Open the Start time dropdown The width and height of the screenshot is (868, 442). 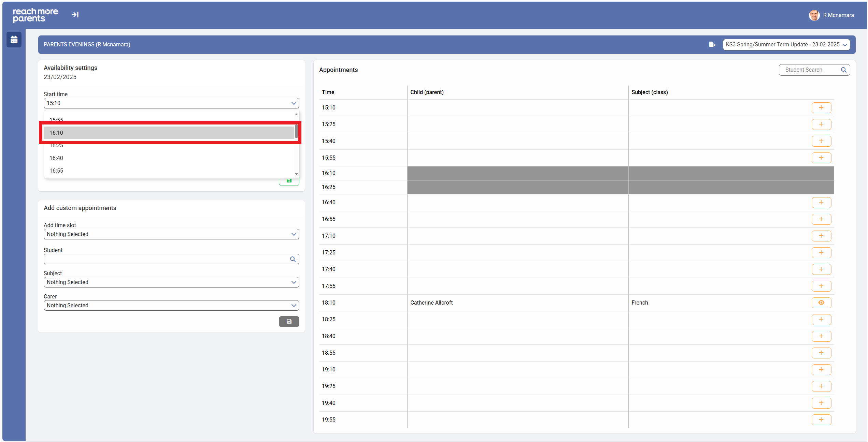171,103
